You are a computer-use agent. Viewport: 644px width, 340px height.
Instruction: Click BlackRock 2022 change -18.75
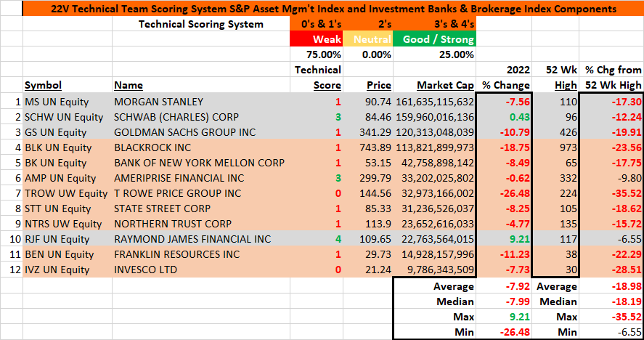click(504, 147)
